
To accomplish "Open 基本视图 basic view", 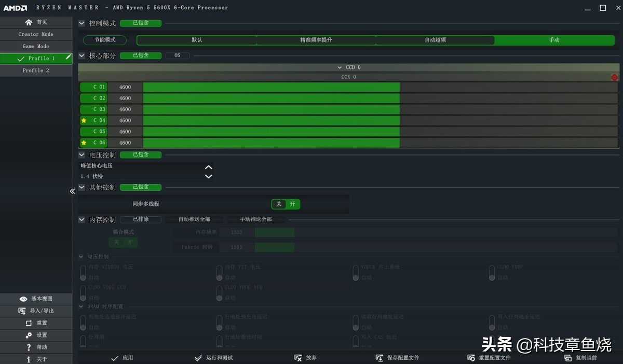I will tap(36, 299).
